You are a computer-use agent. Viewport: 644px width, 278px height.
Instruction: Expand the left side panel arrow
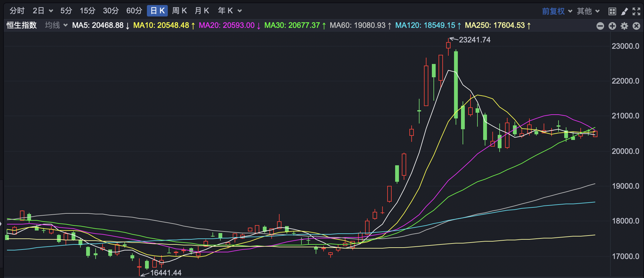tap(1, 224)
